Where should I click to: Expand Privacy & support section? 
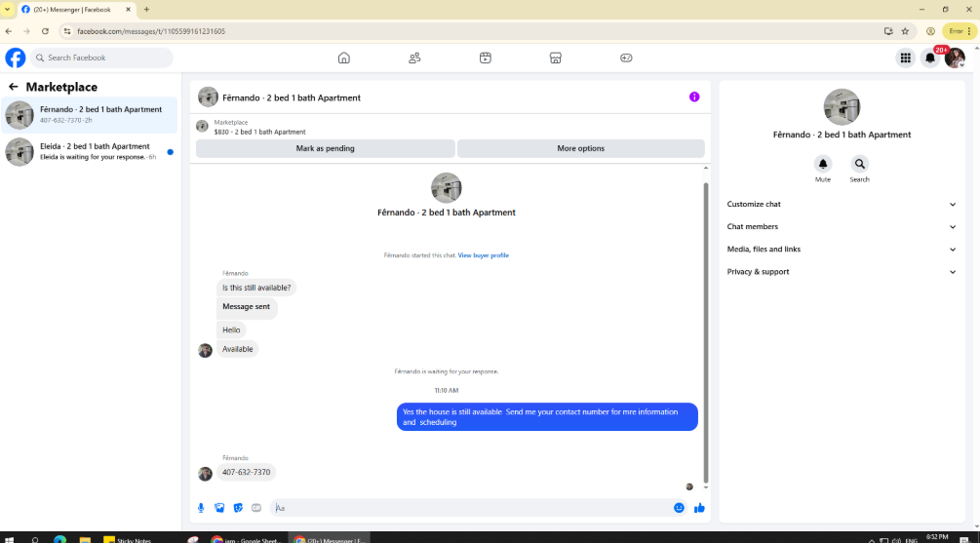pyautogui.click(x=842, y=272)
